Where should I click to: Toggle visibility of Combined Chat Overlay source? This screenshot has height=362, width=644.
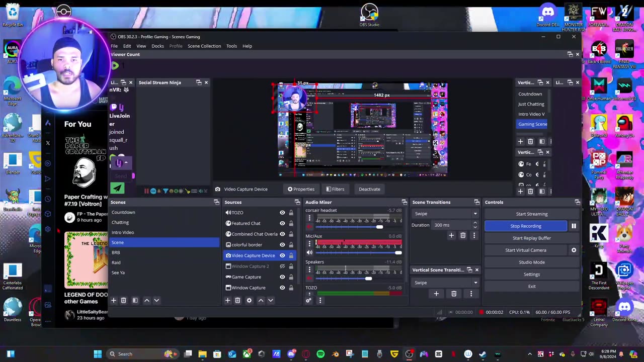click(x=282, y=234)
